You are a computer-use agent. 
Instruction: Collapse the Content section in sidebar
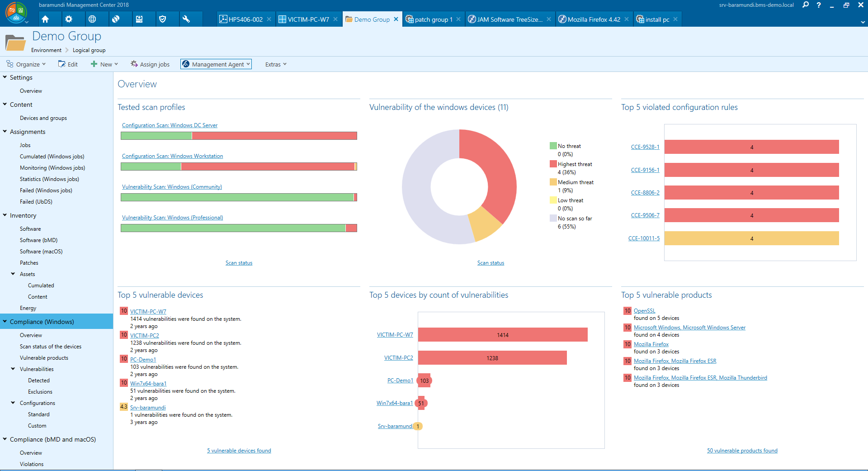click(x=5, y=105)
